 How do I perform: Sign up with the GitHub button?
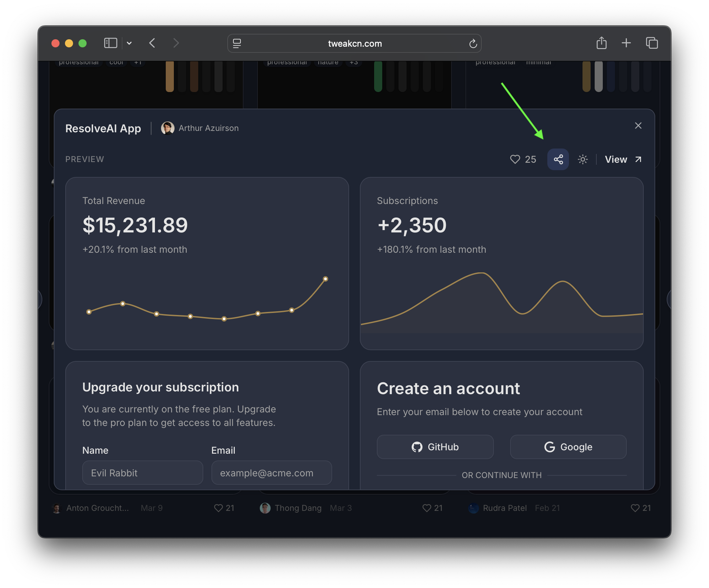point(435,447)
